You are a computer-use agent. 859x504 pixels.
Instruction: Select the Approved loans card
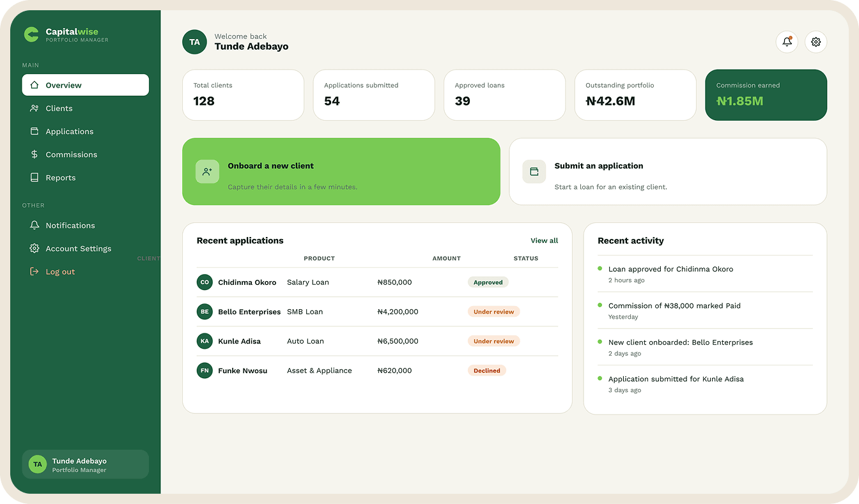pos(504,95)
